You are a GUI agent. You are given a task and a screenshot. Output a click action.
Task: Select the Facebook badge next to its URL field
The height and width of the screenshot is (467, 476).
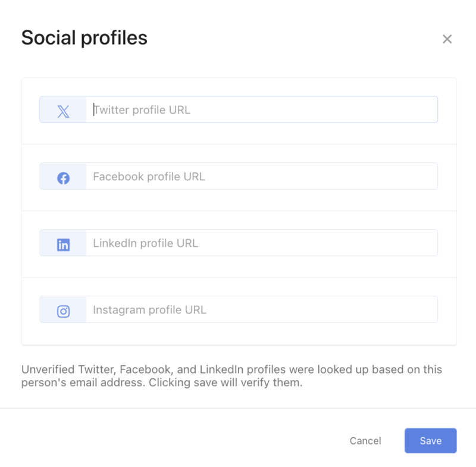point(62,176)
